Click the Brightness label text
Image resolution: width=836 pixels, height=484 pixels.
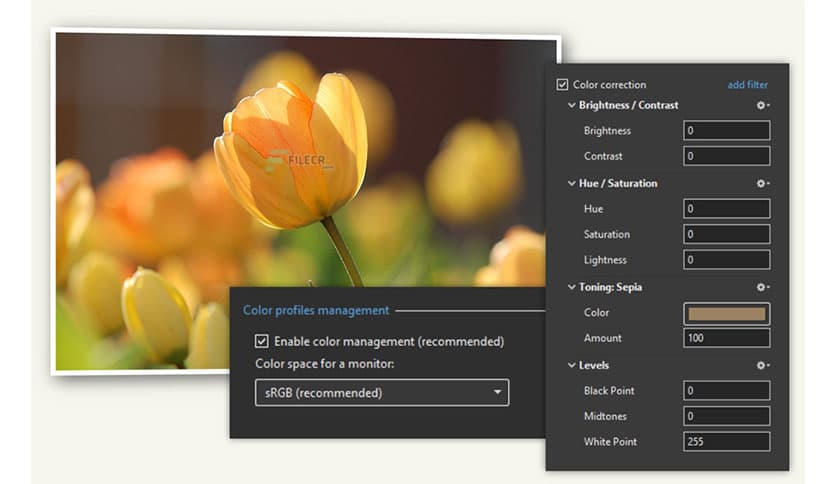tap(607, 131)
